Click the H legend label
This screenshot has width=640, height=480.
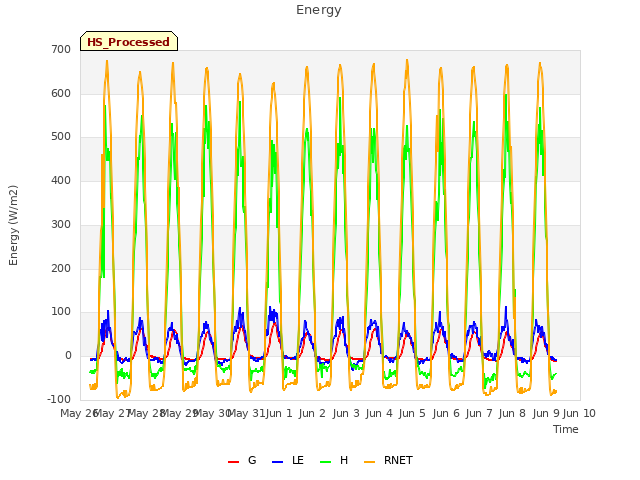point(344,460)
